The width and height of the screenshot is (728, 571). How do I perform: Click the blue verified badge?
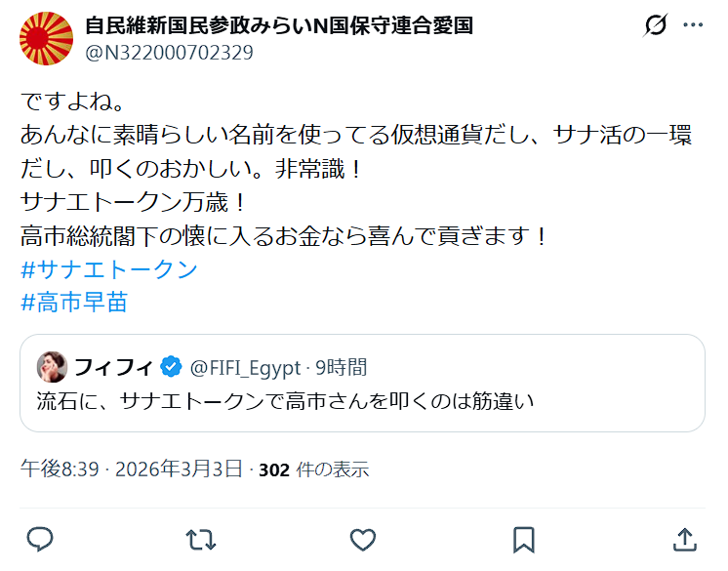pyautogui.click(x=171, y=367)
